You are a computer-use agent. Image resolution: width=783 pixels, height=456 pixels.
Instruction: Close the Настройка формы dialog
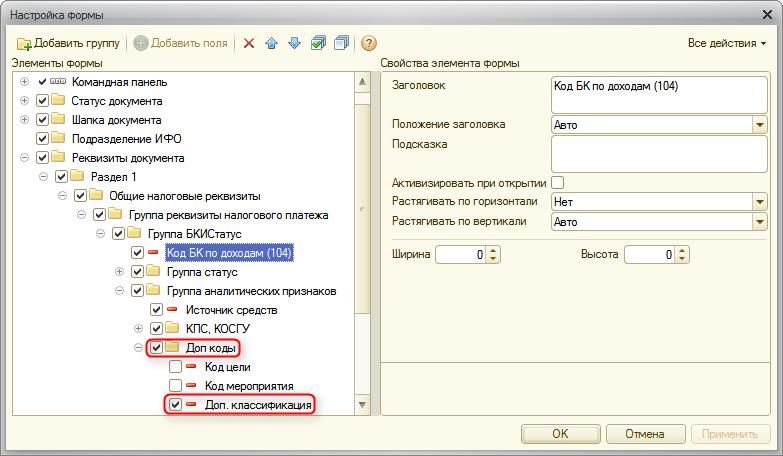pos(768,14)
